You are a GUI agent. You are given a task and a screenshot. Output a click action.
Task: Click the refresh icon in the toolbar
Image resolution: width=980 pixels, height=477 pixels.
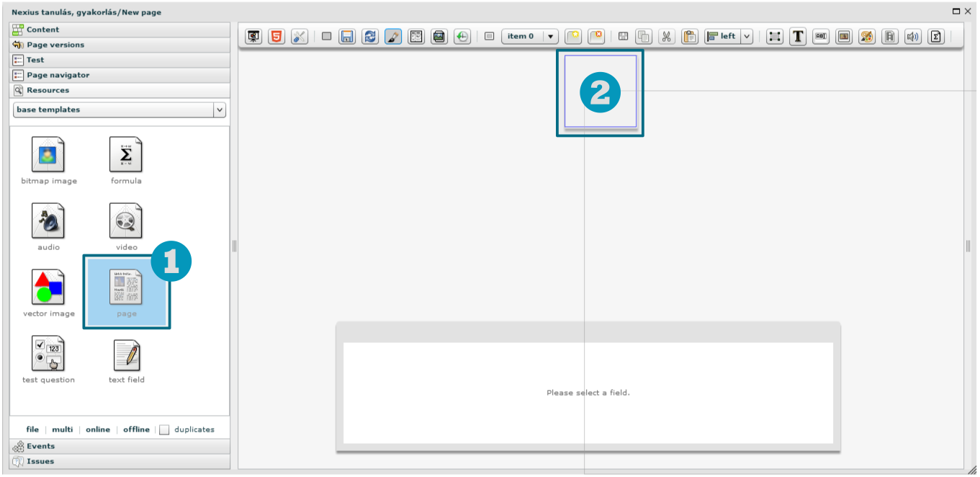pos(370,36)
